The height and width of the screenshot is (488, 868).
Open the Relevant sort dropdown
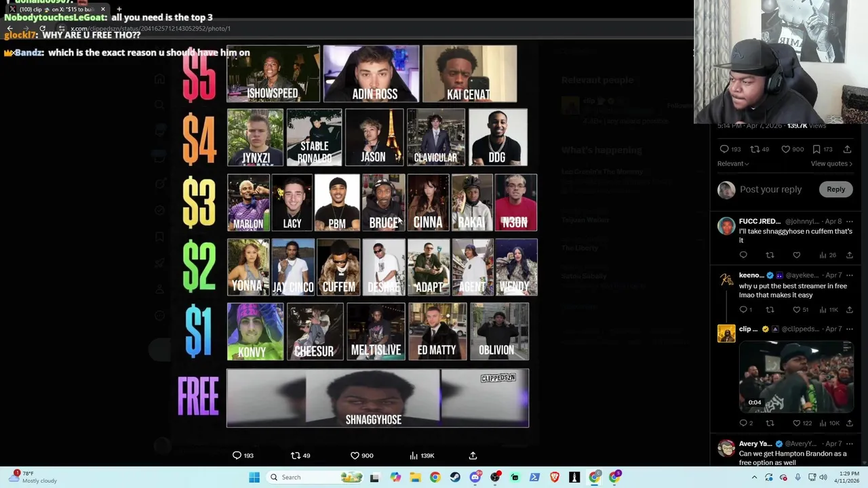(733, 163)
